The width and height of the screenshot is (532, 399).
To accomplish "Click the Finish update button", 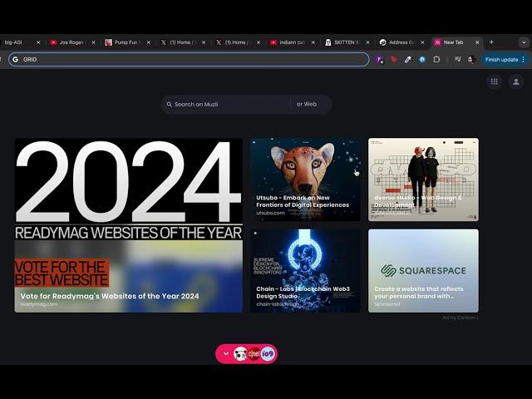I will pos(501,60).
